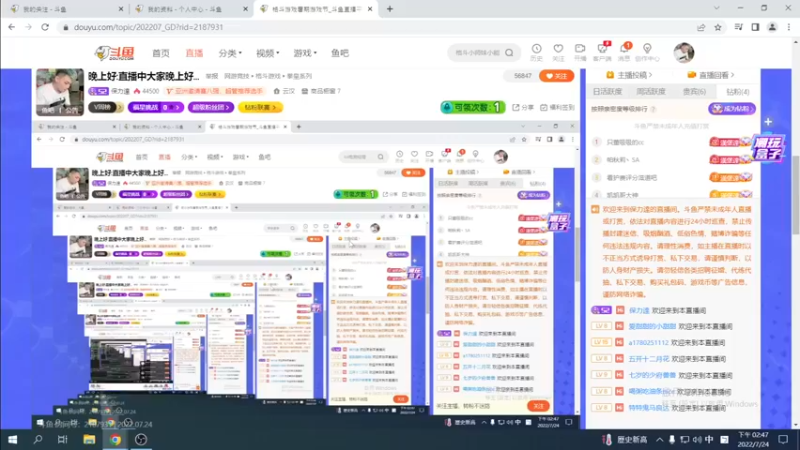Reload the page with the refresh icon
Screen dimensions: 800x450
[x=45, y=27]
